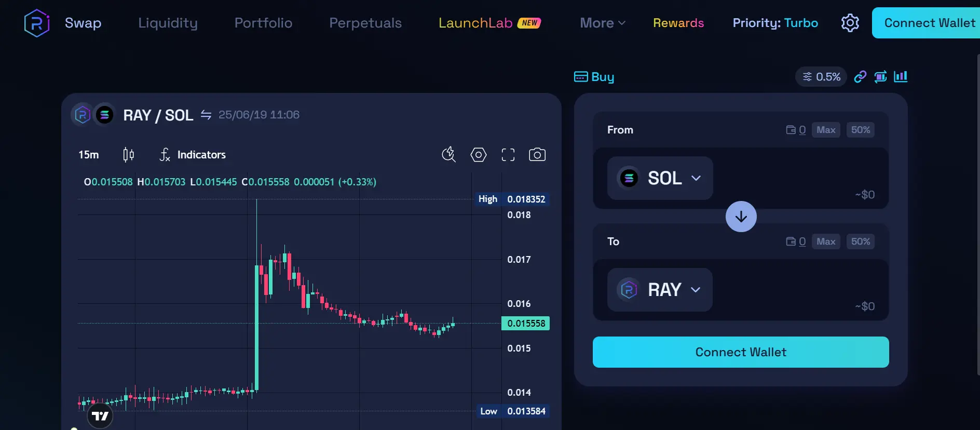Click Connect Wallet in the top bar
The width and height of the screenshot is (980, 430).
point(926,23)
